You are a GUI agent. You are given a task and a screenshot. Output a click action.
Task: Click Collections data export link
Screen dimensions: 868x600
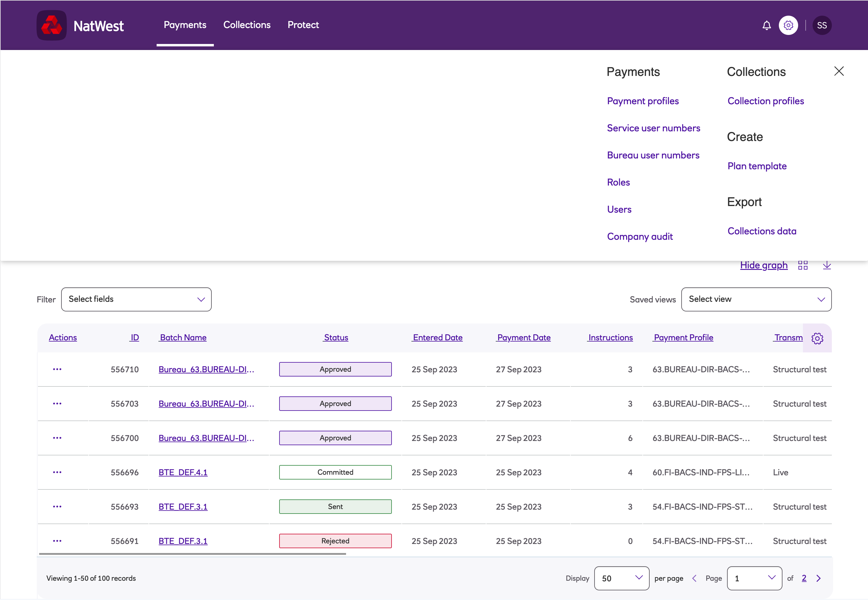point(762,231)
